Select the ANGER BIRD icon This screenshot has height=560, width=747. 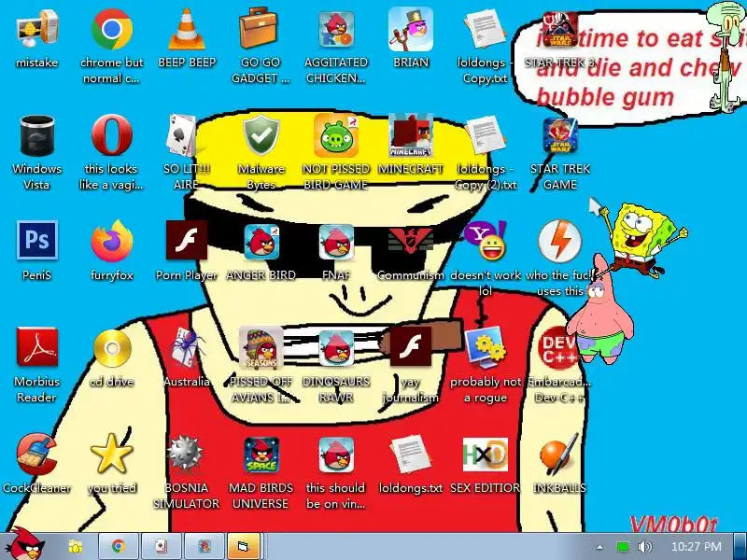click(261, 242)
